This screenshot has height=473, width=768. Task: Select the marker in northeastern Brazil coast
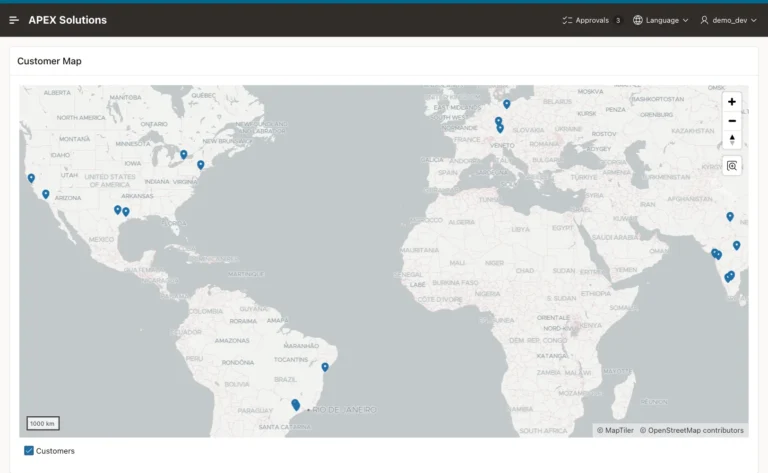pyautogui.click(x=325, y=367)
